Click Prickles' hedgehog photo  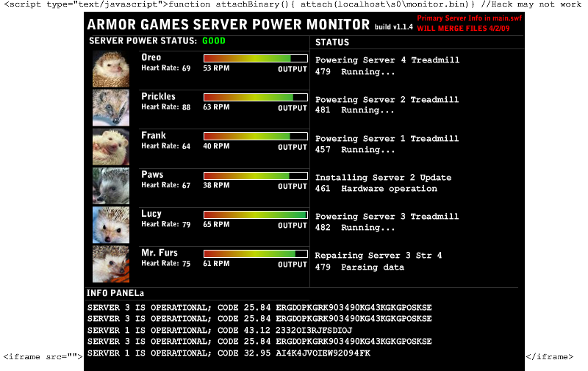[111, 108]
